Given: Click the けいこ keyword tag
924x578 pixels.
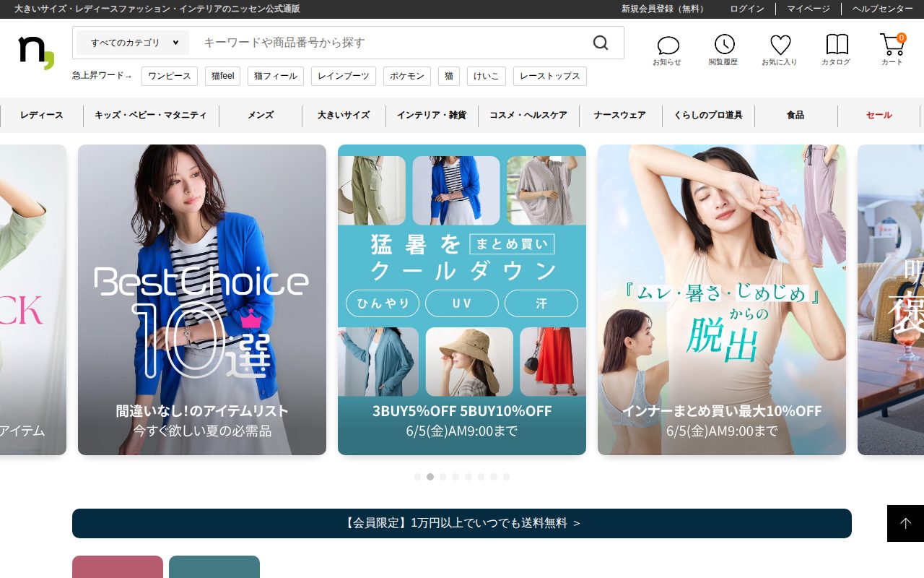Looking at the screenshot, I should point(487,76).
